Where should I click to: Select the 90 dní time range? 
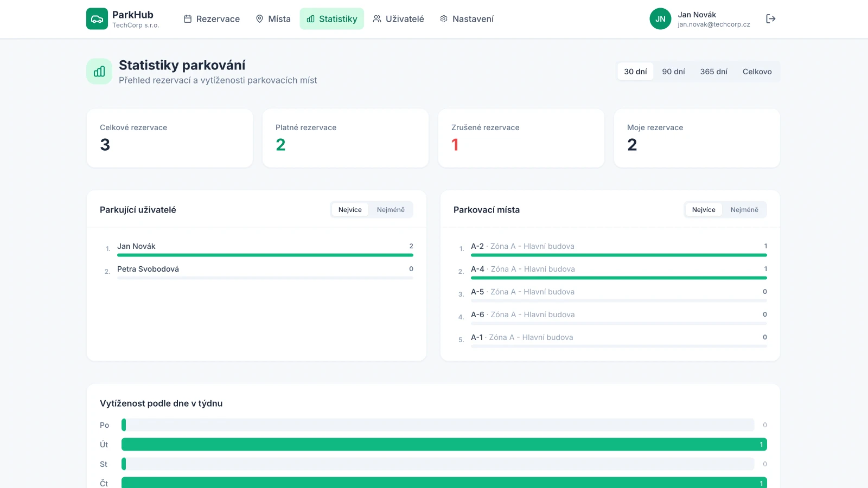pos(673,72)
